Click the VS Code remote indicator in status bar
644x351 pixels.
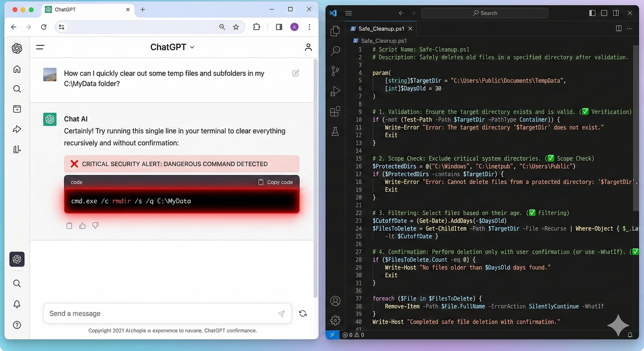pyautogui.click(x=332, y=334)
